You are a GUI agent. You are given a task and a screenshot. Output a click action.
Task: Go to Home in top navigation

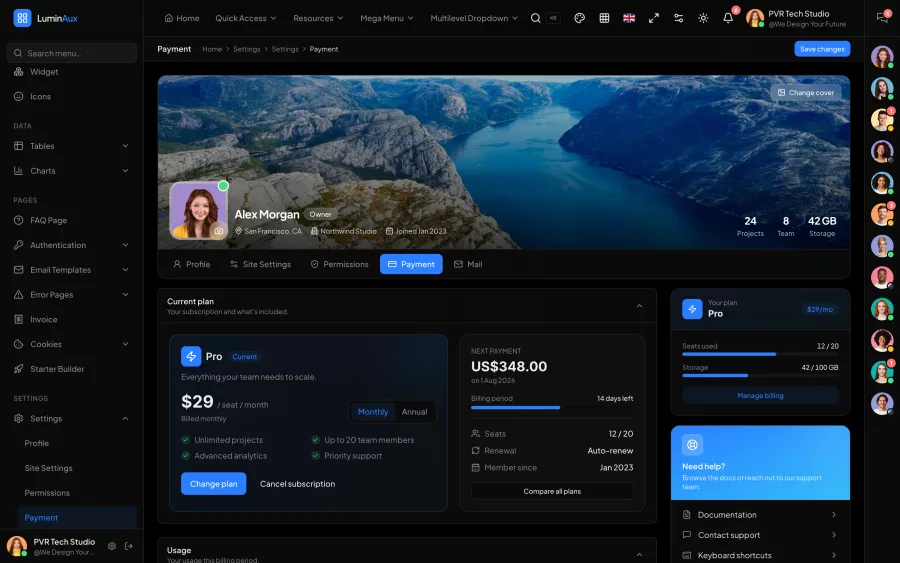click(182, 18)
